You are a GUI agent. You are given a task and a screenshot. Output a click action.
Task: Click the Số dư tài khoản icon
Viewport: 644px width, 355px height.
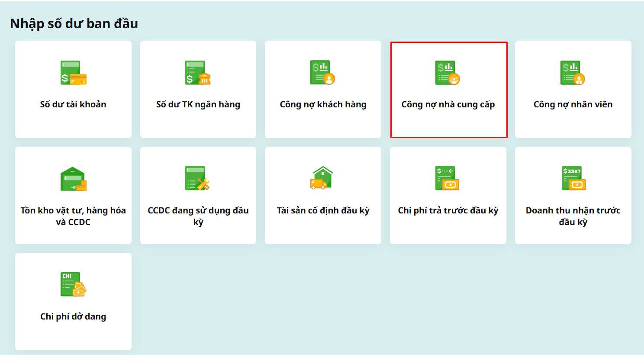coord(73,73)
